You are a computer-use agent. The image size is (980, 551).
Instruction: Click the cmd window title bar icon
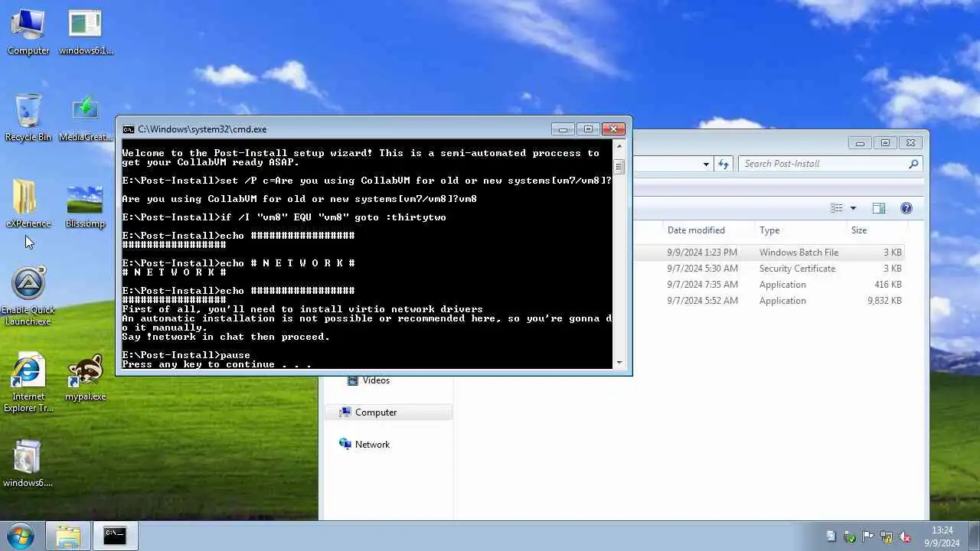[129, 129]
